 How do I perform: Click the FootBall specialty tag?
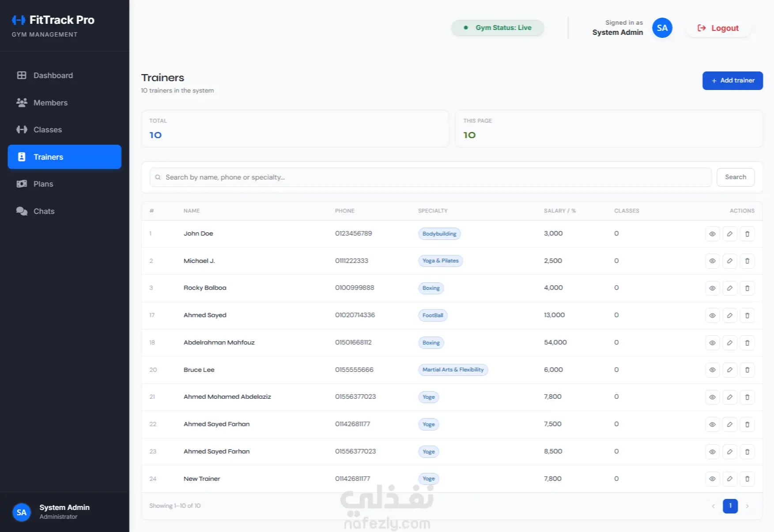[433, 315]
